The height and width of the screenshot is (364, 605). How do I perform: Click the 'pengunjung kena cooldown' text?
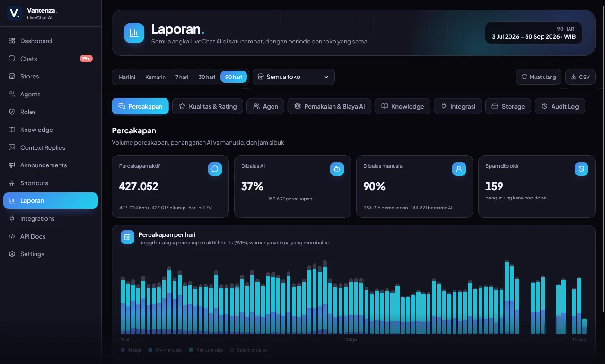[516, 198]
